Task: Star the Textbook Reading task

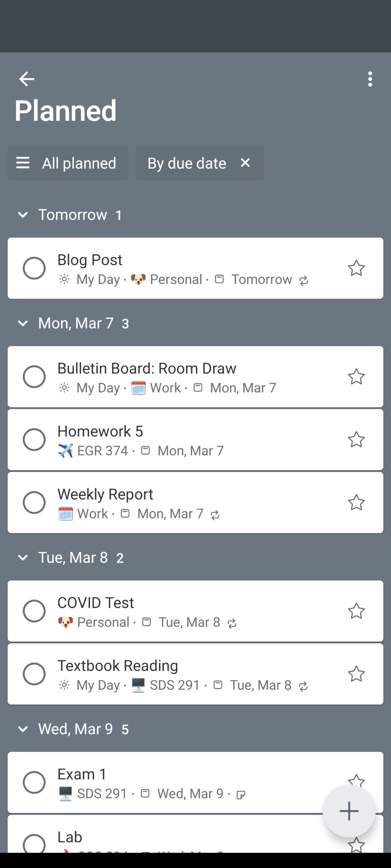Action: click(356, 674)
